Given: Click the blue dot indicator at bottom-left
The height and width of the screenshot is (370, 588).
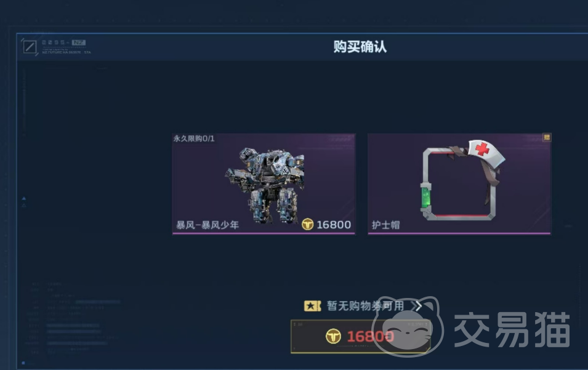Looking at the screenshot, I should 23,363.
